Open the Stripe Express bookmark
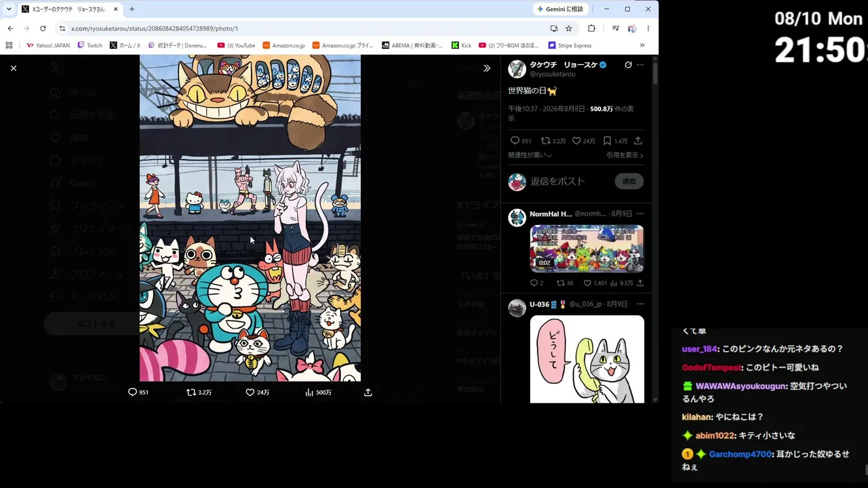 pos(570,45)
